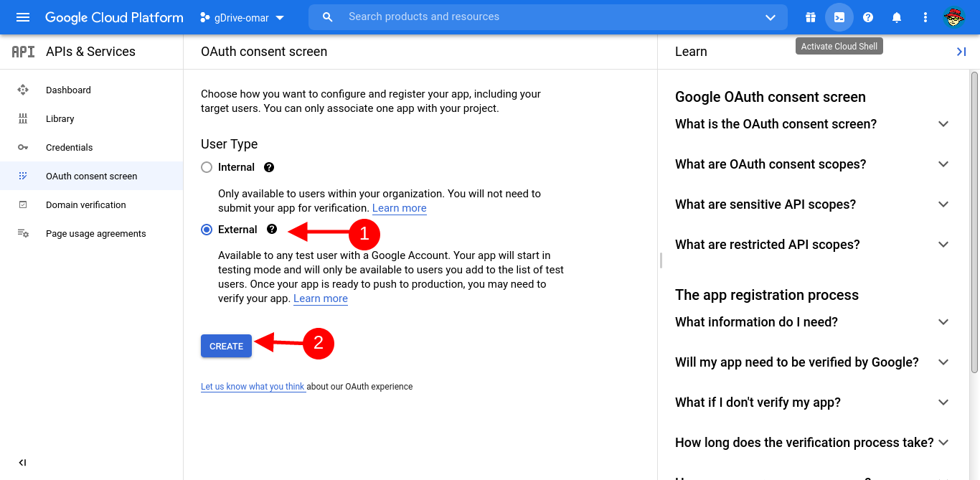Open the products and services grid icon
The width and height of the screenshot is (980, 480).
pyautogui.click(x=811, y=17)
